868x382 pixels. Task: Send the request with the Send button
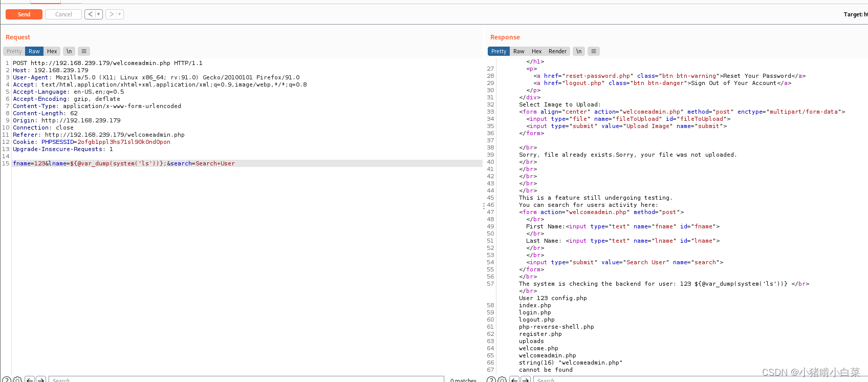(24, 14)
